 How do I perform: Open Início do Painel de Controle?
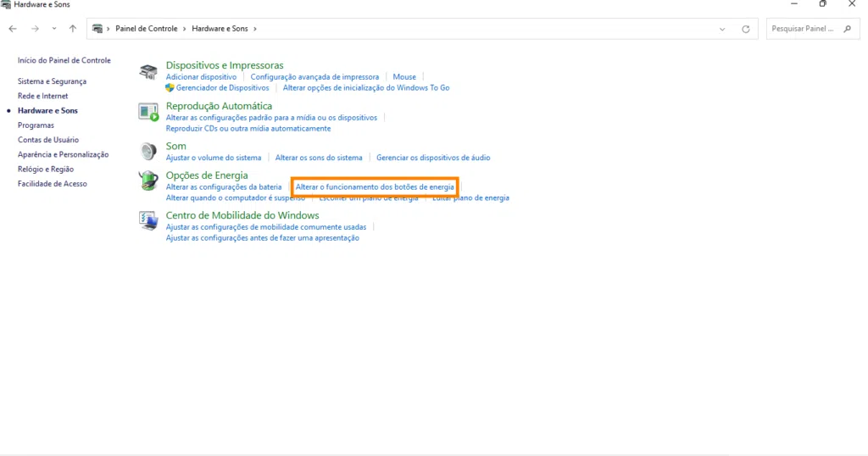(x=64, y=61)
